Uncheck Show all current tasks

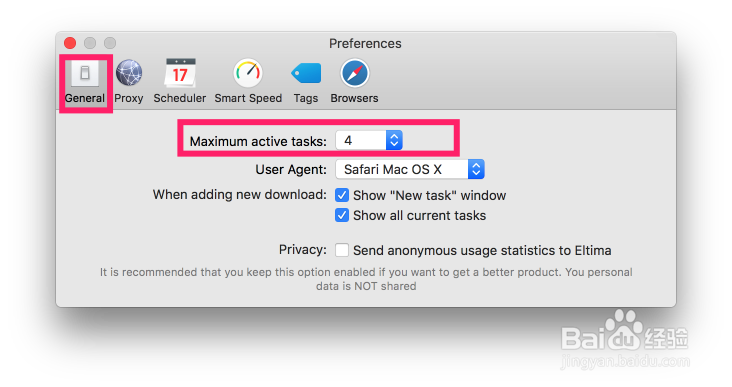click(342, 215)
